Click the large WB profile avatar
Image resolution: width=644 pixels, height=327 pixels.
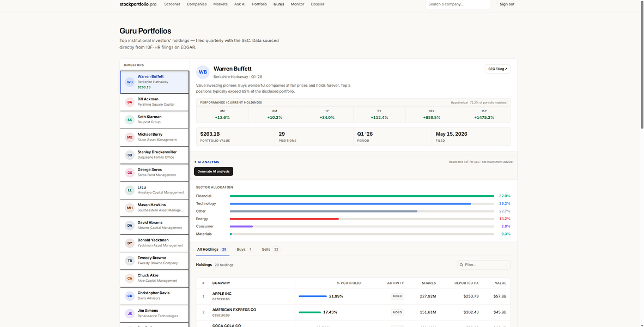(x=203, y=72)
